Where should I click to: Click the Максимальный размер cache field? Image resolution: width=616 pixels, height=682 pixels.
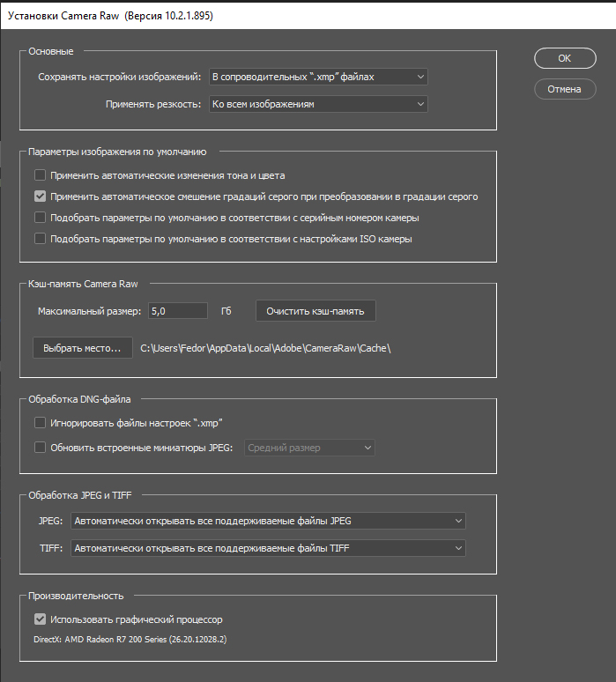tap(178, 311)
